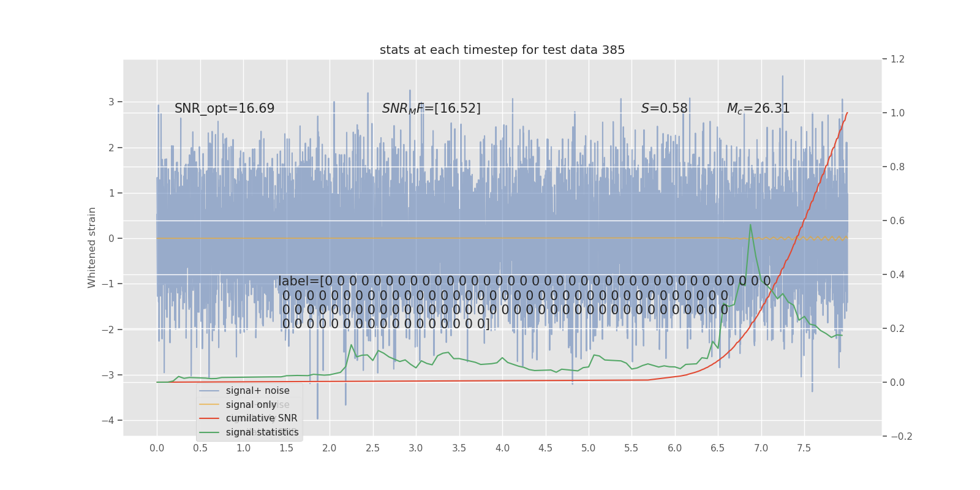Image resolution: width=980 pixels, height=490 pixels.
Task: Click the 3 tick on the left axis
Action: [111, 102]
